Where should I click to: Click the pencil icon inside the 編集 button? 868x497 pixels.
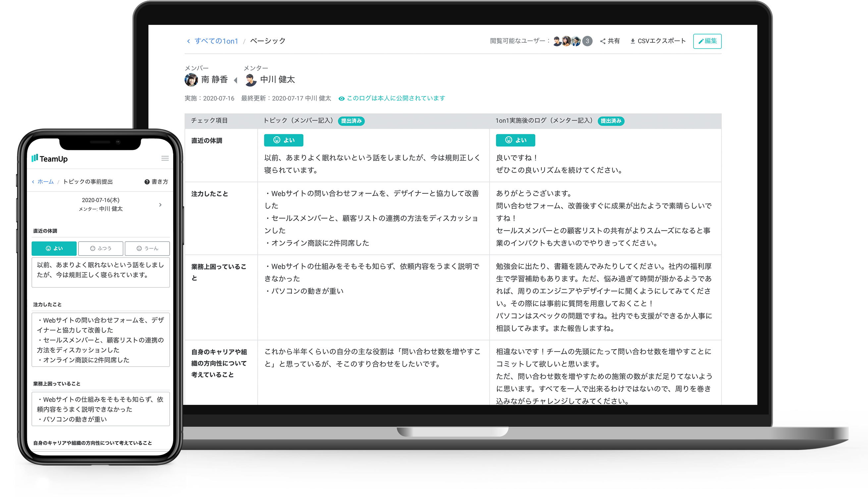[702, 41]
